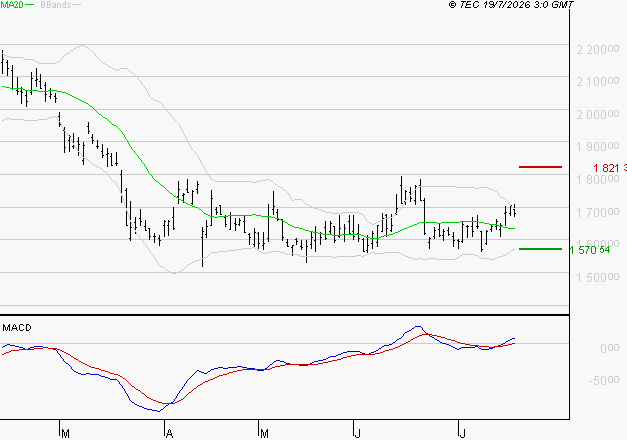Click the red 1 821 resistance value

[x=610, y=168]
